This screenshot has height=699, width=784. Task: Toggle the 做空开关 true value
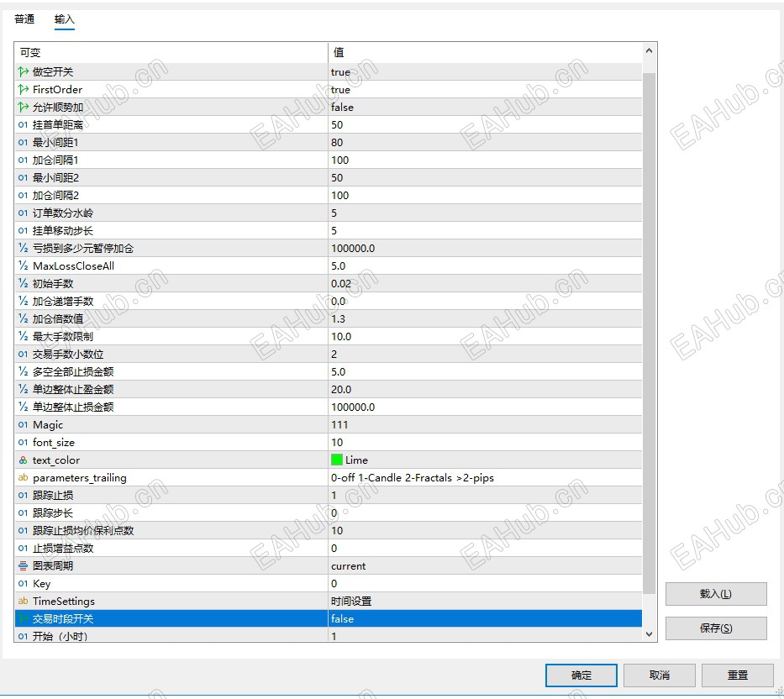pos(485,72)
